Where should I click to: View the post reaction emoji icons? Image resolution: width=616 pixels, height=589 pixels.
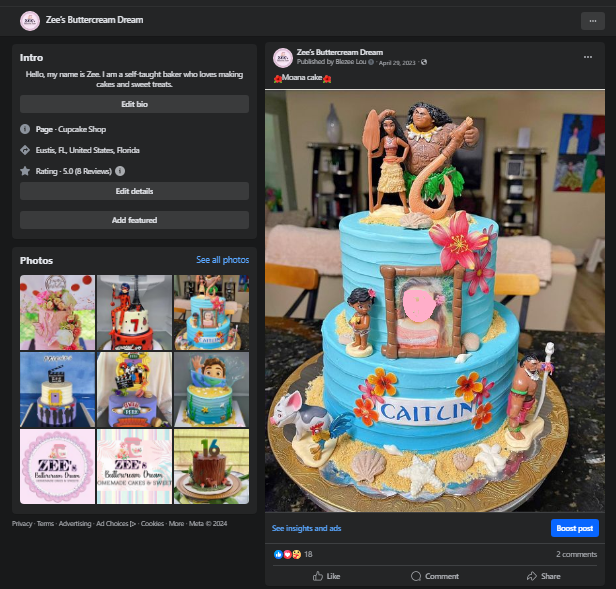click(287, 554)
